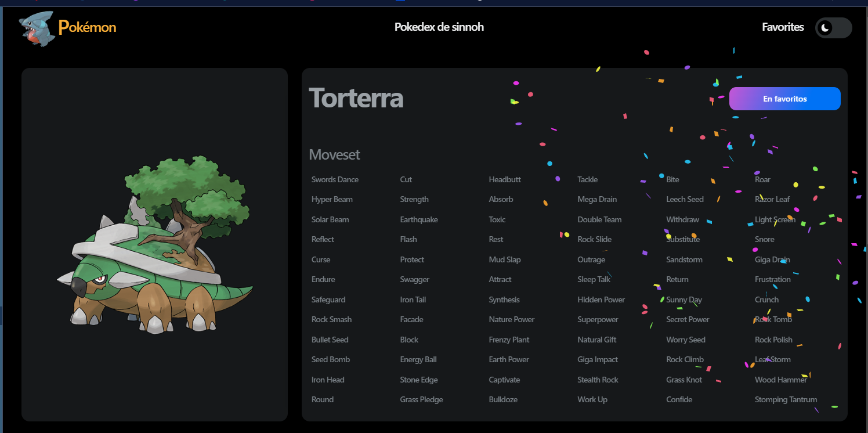Select the Mud Slap move
The height and width of the screenshot is (433, 868).
pos(505,259)
